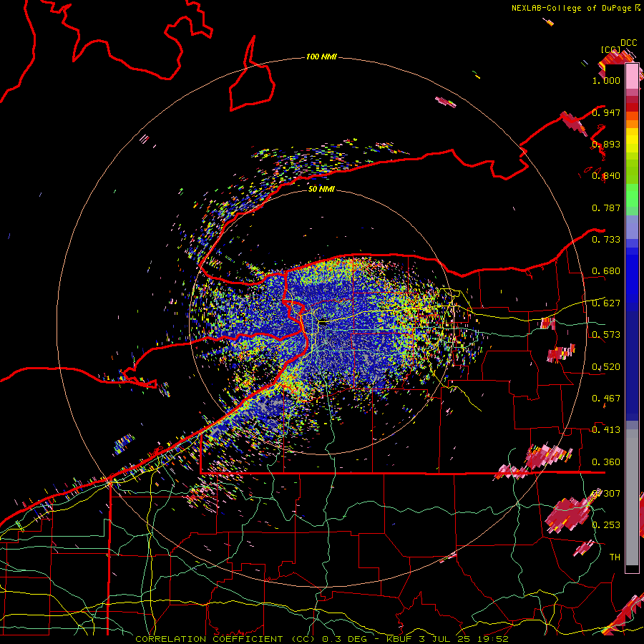Click the 3 JUL 25 date in the caption
This screenshot has height=644, width=644.
[444, 639]
